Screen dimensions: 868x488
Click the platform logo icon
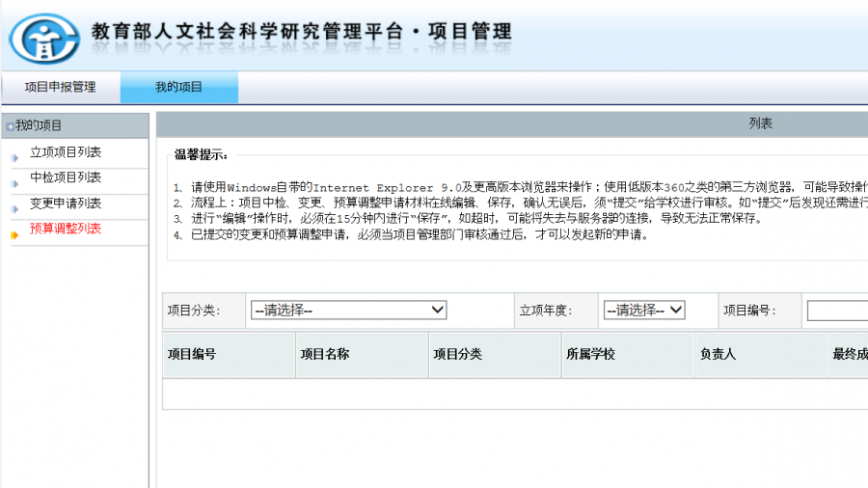[x=44, y=39]
